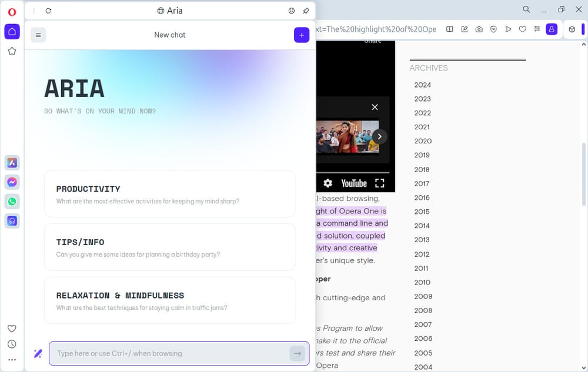Advance the video carousel with the next arrow
This screenshot has height=372, width=588.
379,136
